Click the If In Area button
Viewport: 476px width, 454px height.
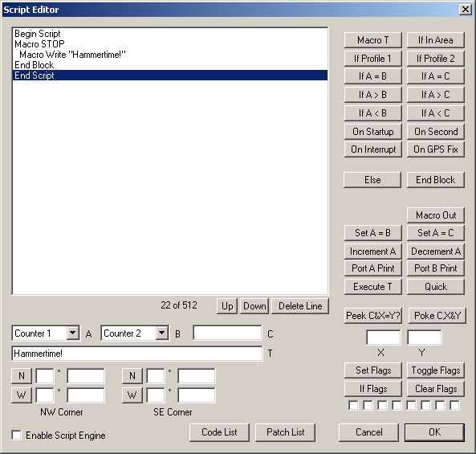coord(436,40)
